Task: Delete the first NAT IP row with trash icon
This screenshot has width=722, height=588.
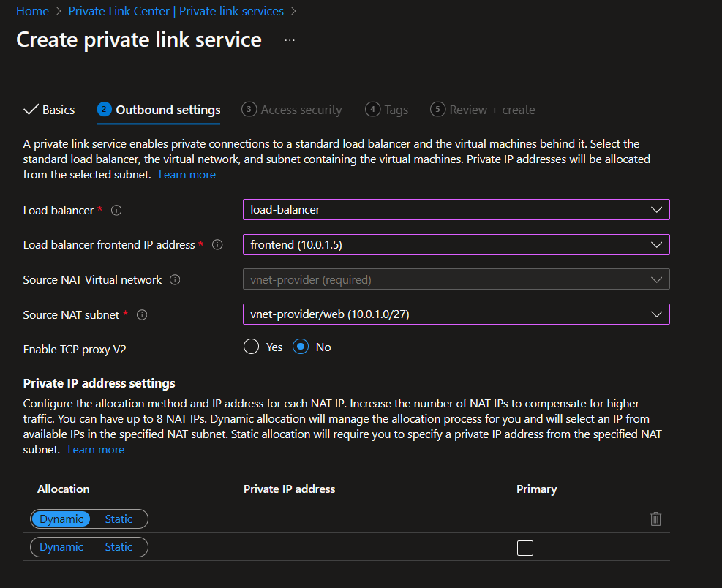Action: (x=655, y=519)
